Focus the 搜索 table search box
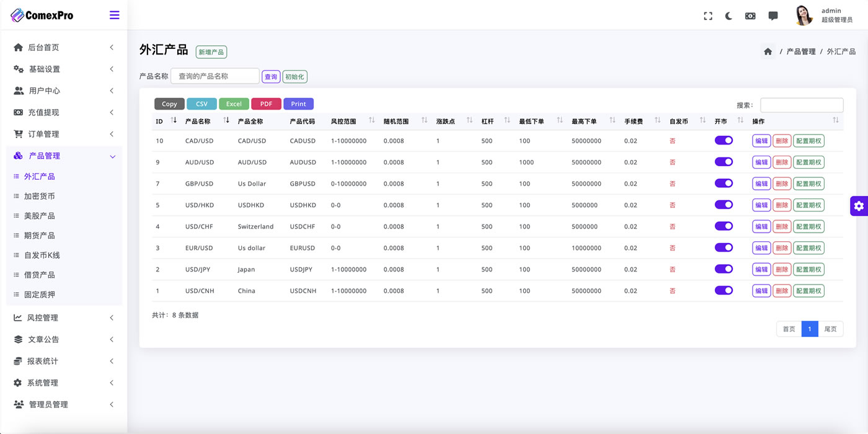The image size is (868, 434). pos(802,105)
